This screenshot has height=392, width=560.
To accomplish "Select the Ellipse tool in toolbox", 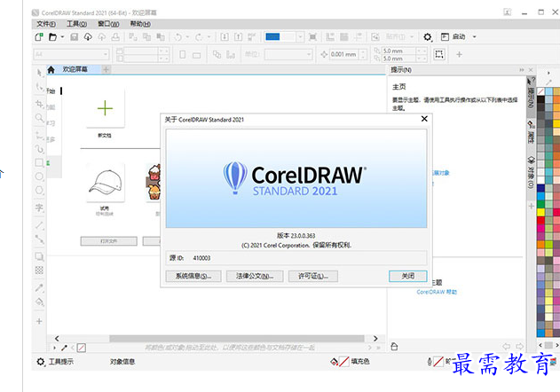I will pyautogui.click(x=39, y=176).
